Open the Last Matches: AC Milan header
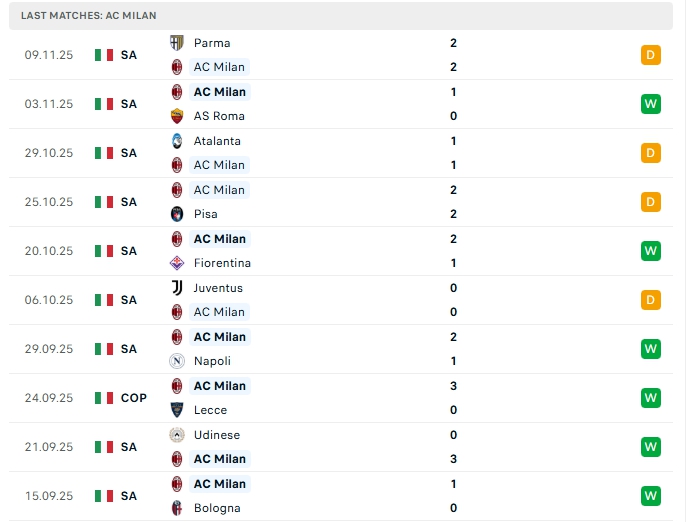The image size is (686, 522). (88, 16)
